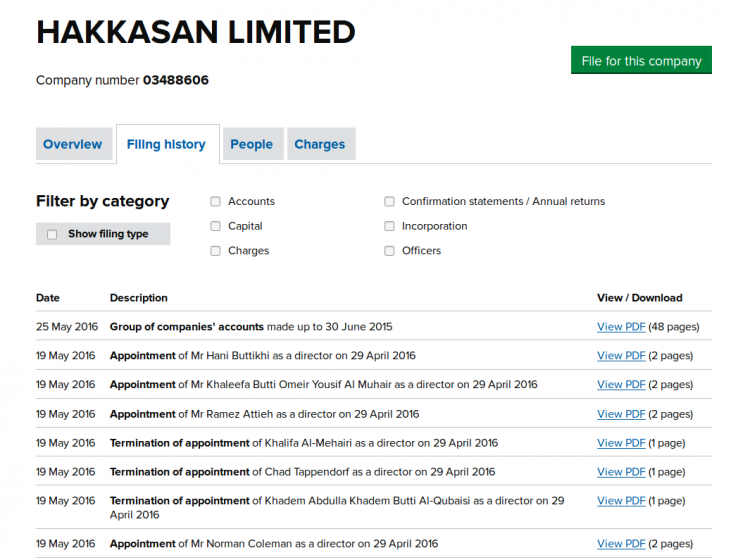View PDF for Khadem Al-Qubaisi termination
This screenshot has height=560, width=750.
(x=621, y=501)
